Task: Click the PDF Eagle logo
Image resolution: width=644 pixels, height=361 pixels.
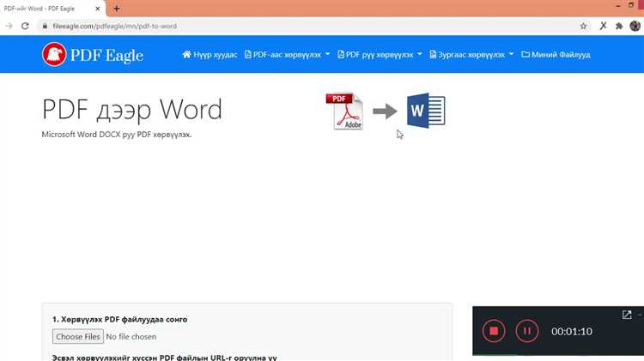Action: coord(93,55)
